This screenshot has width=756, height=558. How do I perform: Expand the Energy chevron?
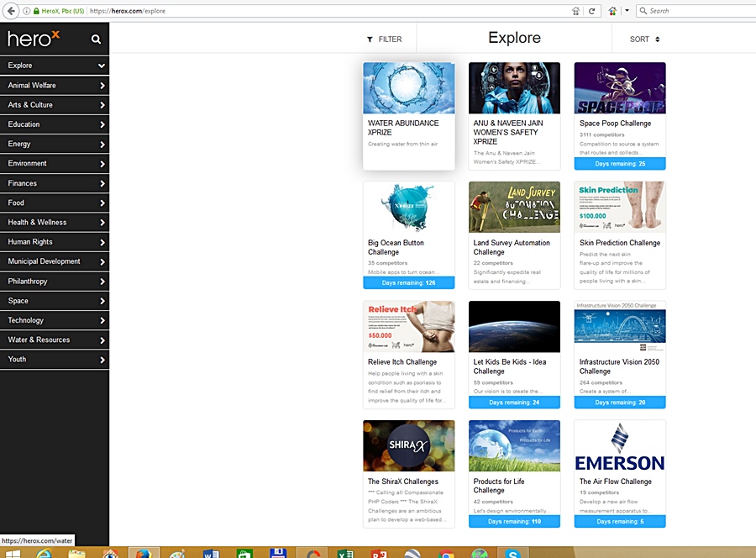click(102, 145)
